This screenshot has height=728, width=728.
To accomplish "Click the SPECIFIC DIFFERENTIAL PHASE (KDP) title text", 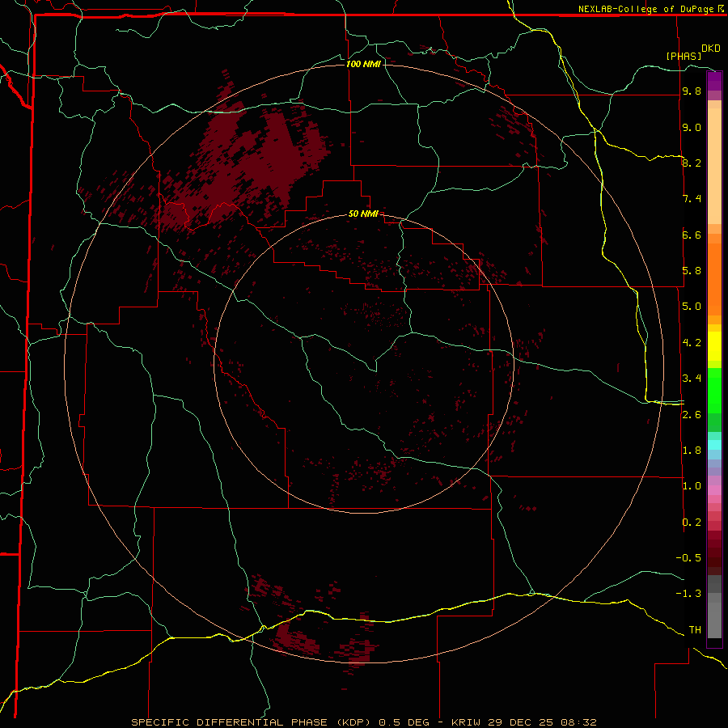I will point(252,722).
